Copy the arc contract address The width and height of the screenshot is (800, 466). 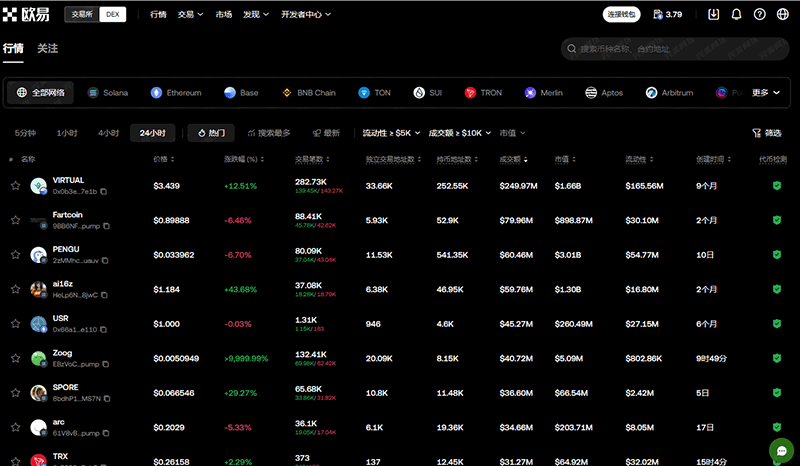tap(106, 433)
